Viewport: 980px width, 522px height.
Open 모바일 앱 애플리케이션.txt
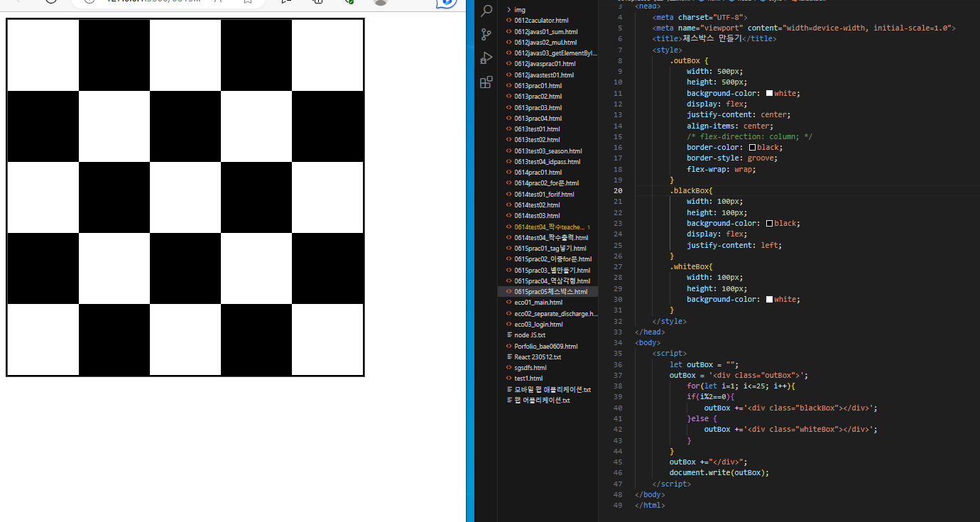click(x=552, y=389)
